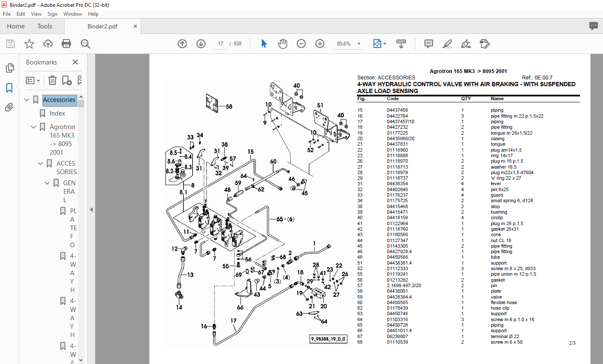Image resolution: width=603 pixels, height=364 pixels.
Task: Open the PLATFO bookmark entry
Action: click(73, 228)
